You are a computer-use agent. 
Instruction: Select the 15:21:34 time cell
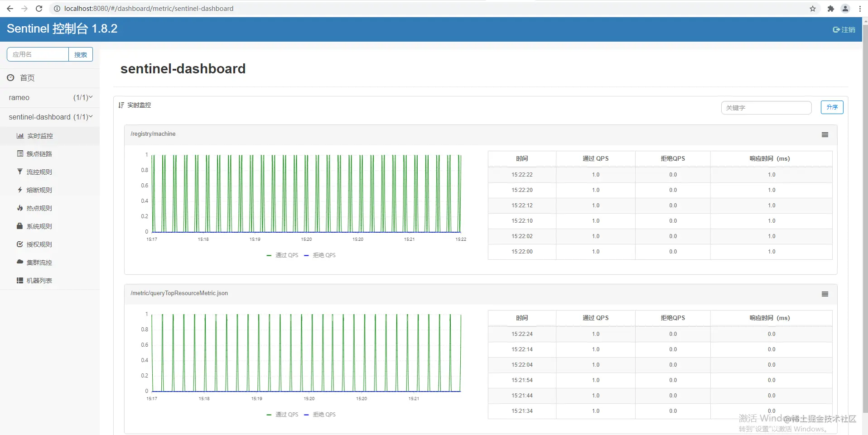coord(522,411)
